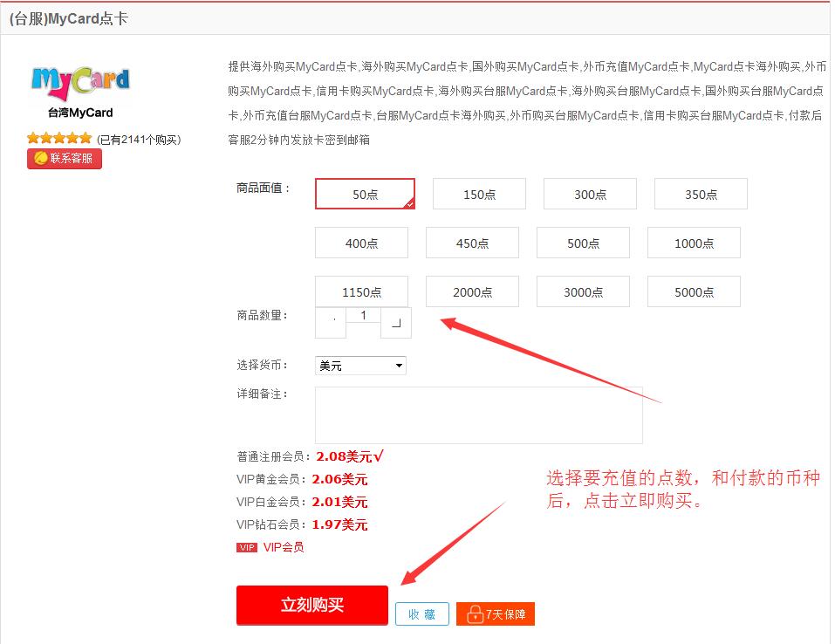Click the VIP黄金会员 price 2.06美元
Viewport: 835px width, 644px height.
[x=339, y=479]
